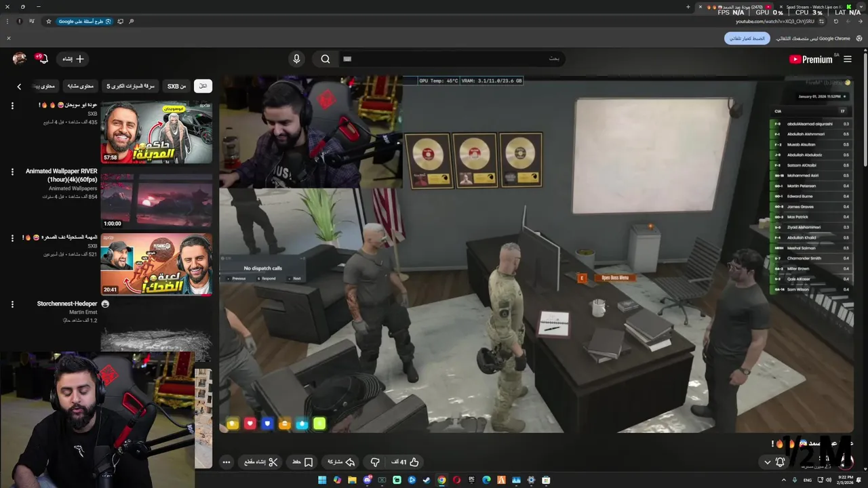
Task: Bookmark this page with star icon
Action: [x=48, y=21]
